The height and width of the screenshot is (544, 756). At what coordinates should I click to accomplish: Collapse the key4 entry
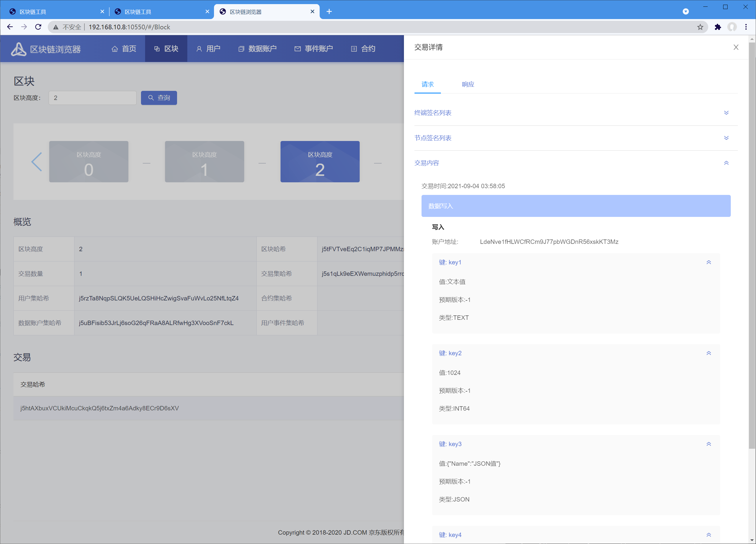[709, 535]
